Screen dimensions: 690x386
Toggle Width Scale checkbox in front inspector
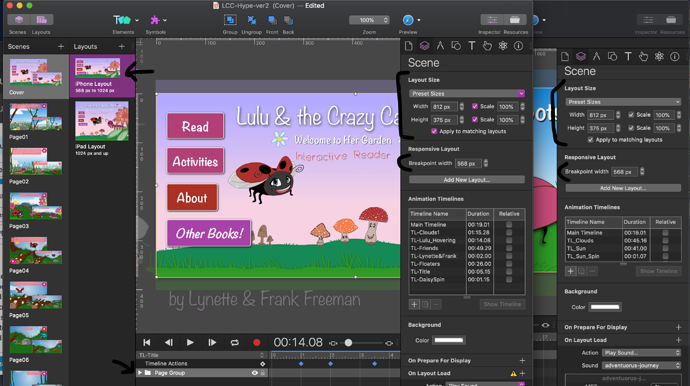475,106
